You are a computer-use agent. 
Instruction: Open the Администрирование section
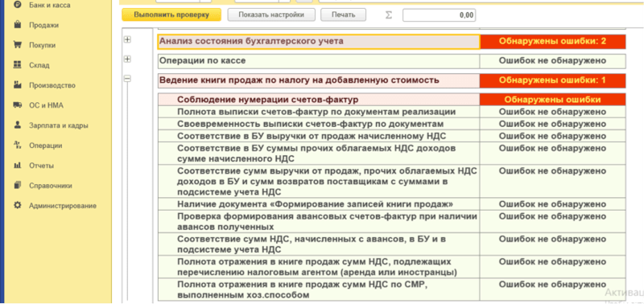[x=63, y=206]
